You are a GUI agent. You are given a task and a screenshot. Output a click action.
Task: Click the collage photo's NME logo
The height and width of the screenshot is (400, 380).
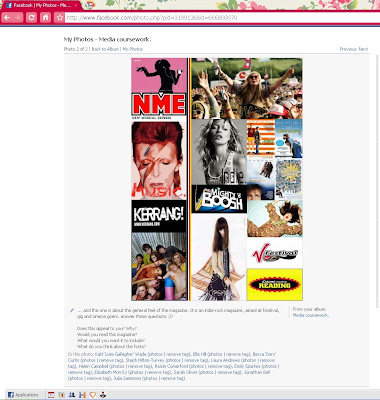point(159,105)
